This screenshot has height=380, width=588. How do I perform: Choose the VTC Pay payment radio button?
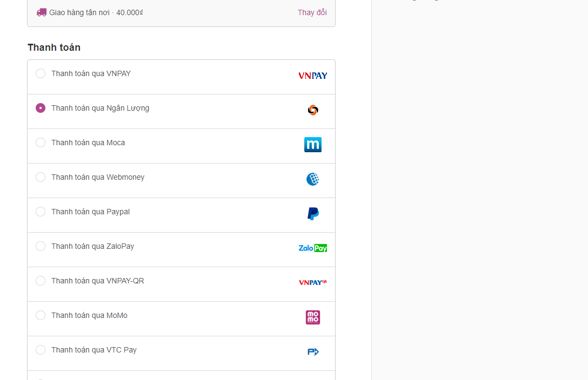tap(41, 350)
